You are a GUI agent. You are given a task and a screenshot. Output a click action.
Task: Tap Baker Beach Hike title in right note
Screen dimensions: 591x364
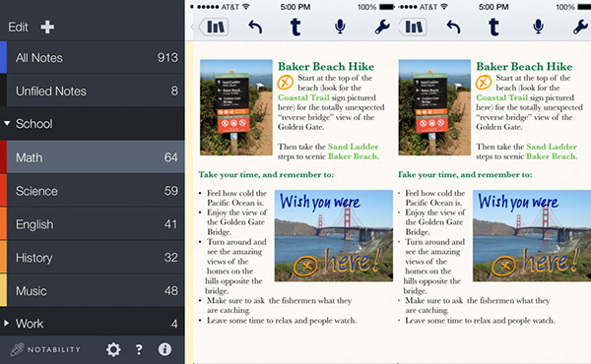coord(524,67)
